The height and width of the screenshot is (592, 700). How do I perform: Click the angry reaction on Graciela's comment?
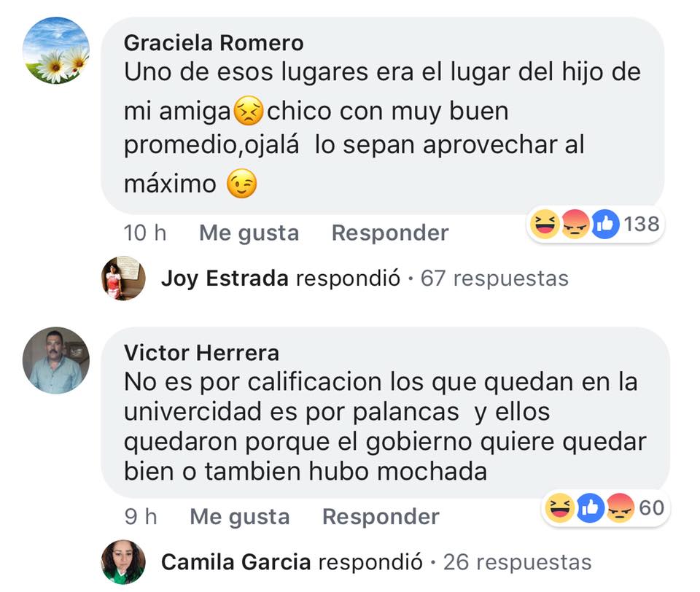click(575, 224)
